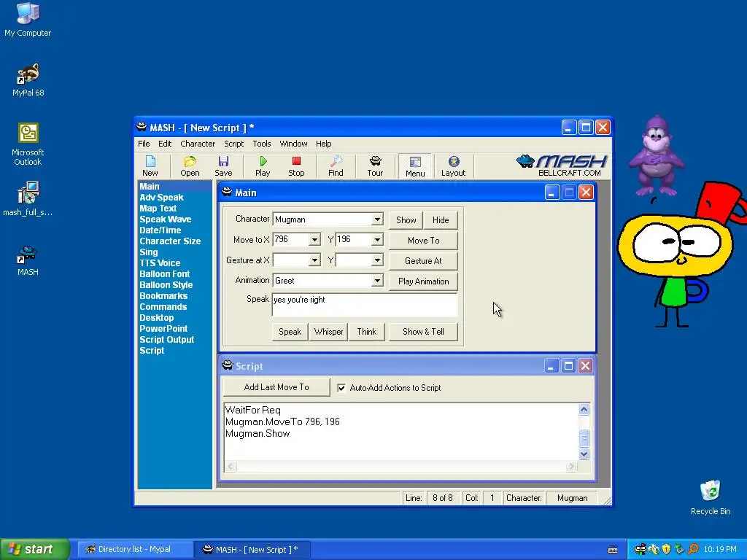The width and height of the screenshot is (747, 560).
Task: Toggle the Menu toolbar button
Action: click(x=415, y=166)
